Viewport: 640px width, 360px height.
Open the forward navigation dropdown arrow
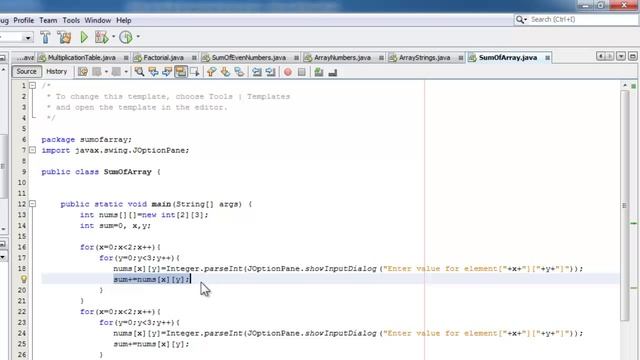126,72
